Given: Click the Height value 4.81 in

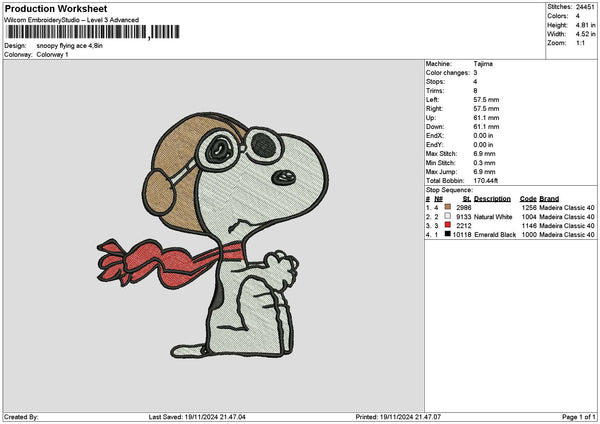Looking at the screenshot, I should [x=585, y=25].
